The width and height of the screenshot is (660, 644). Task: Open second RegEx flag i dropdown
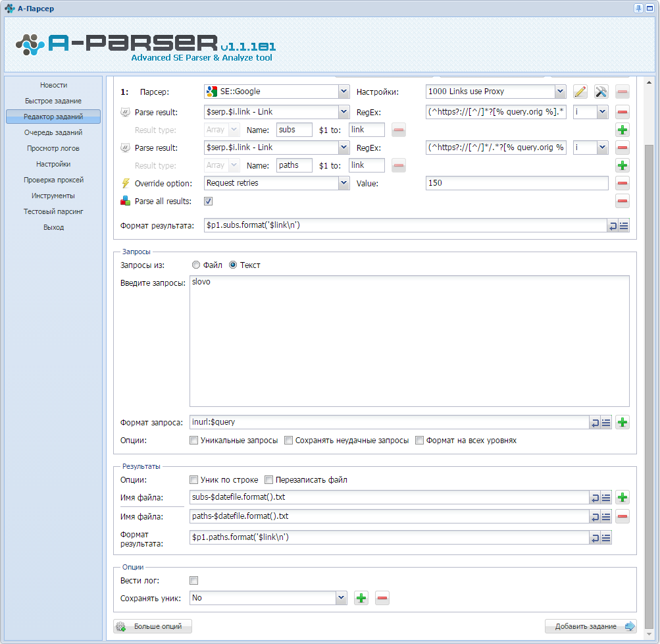coord(602,148)
